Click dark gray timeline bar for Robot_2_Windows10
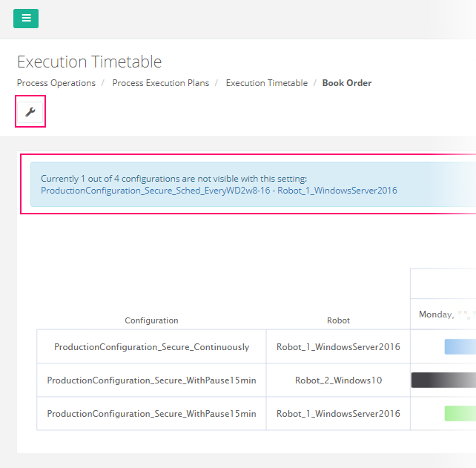This screenshot has height=468, width=476. tap(443, 380)
